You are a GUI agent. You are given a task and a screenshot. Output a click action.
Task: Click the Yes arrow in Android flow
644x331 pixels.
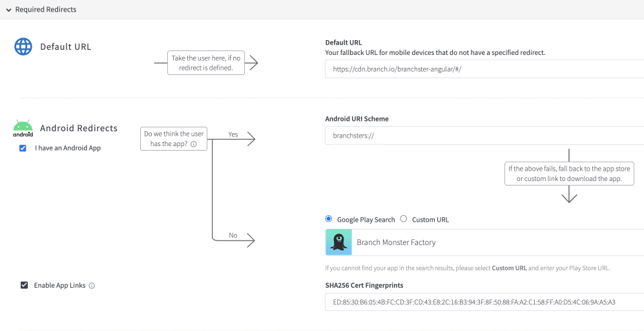tap(249, 140)
